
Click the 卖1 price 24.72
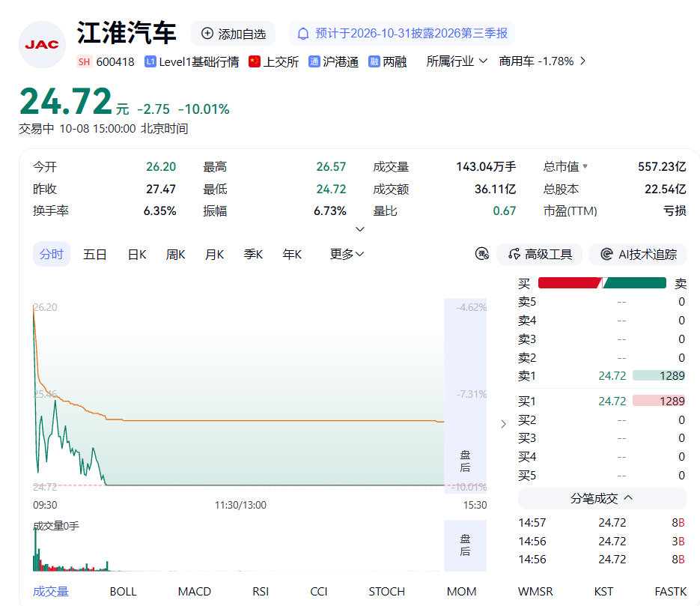[x=612, y=375]
